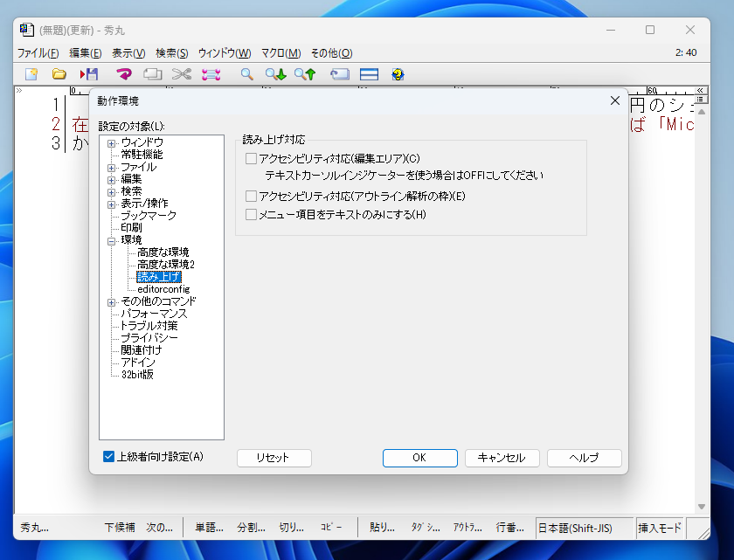Expand the その他のコマンド tree node
This screenshot has width=734, height=560.
112,302
